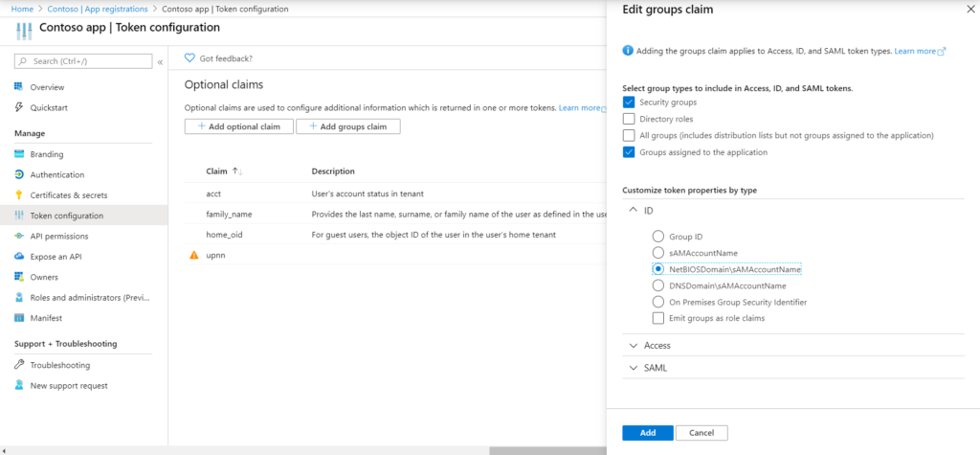Select the Group ID radio button
The image size is (980, 455).
pyautogui.click(x=657, y=237)
